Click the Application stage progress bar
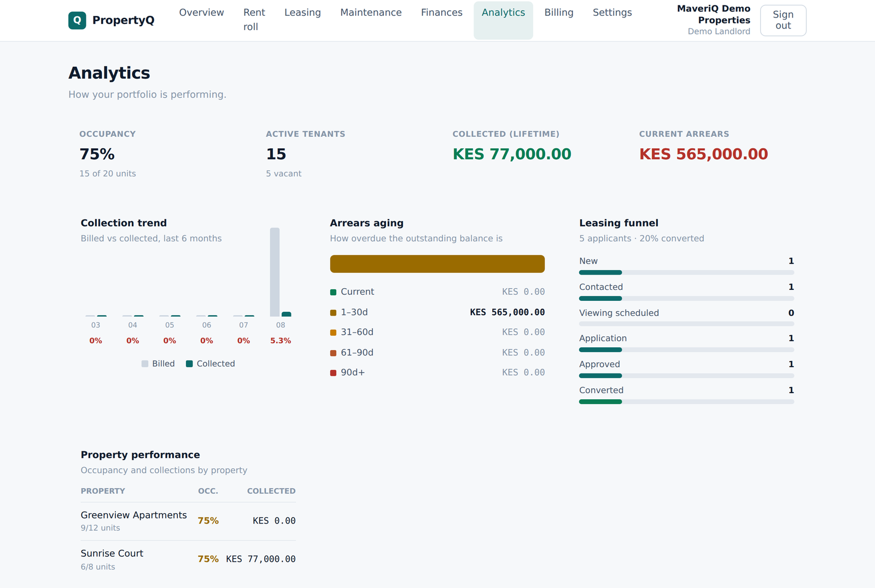The width and height of the screenshot is (875, 588). pos(686,350)
